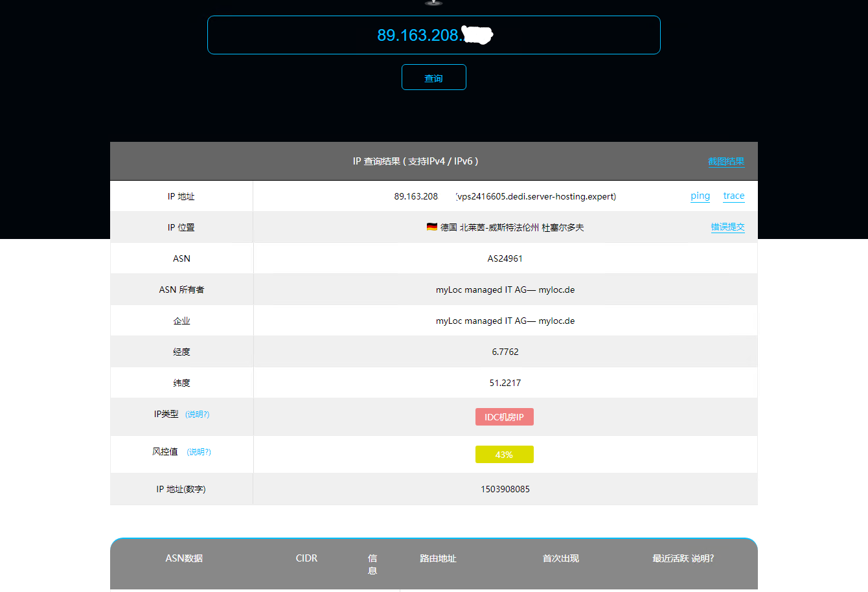Select the ASN value AS24961

point(505,258)
